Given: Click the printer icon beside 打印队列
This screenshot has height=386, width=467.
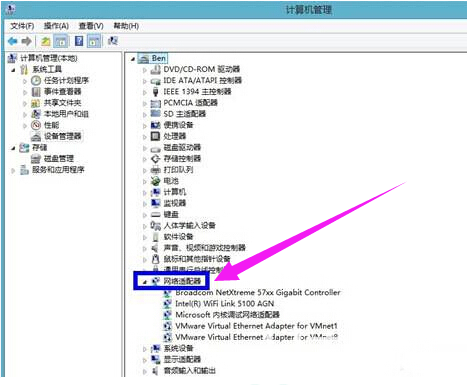Looking at the screenshot, I should click(156, 170).
